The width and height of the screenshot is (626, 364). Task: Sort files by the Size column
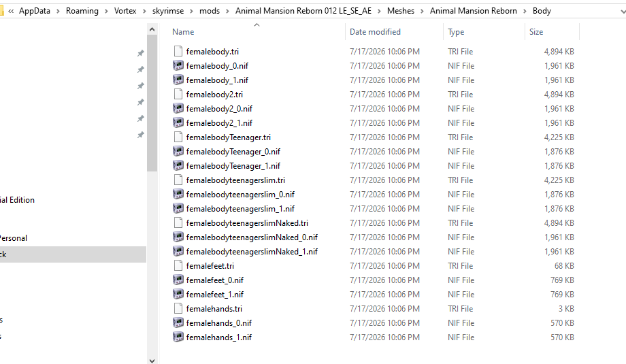pos(536,32)
